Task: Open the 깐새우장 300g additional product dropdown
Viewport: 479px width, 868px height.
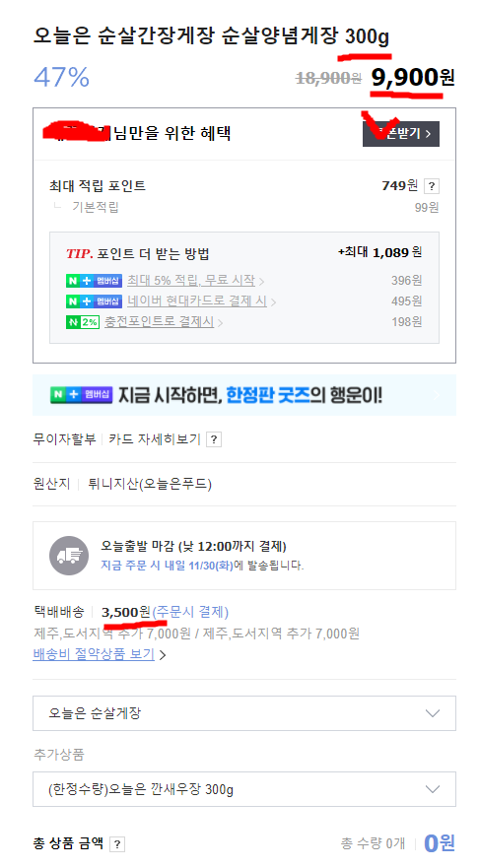Action: click(x=244, y=789)
